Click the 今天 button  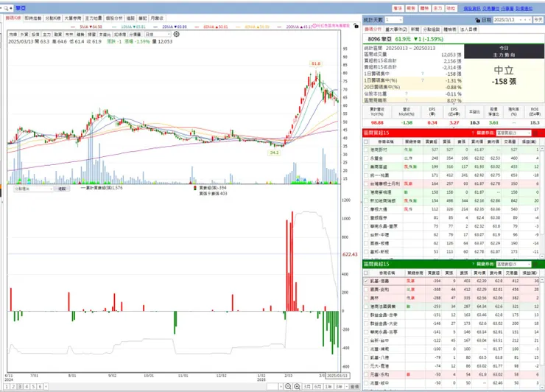coord(538,20)
